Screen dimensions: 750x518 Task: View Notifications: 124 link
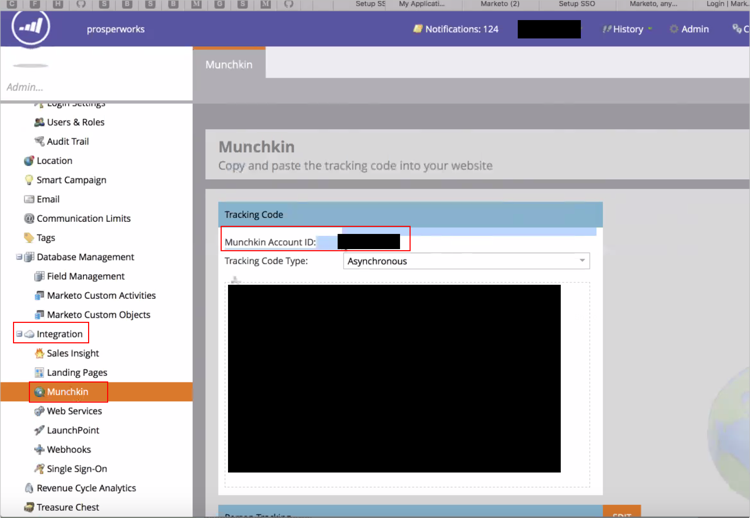pos(456,29)
